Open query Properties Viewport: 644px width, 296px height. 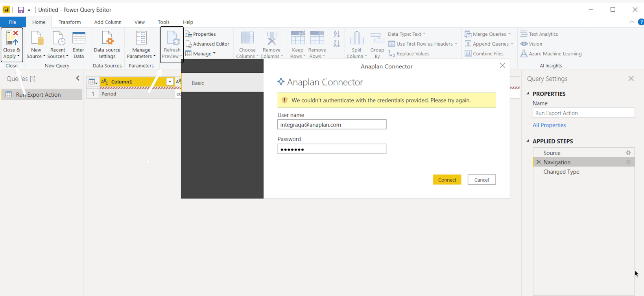(x=201, y=34)
